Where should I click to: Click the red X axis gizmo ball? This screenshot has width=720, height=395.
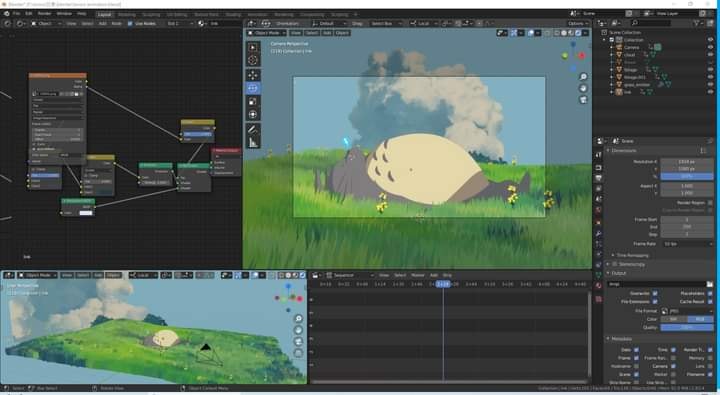581,56
